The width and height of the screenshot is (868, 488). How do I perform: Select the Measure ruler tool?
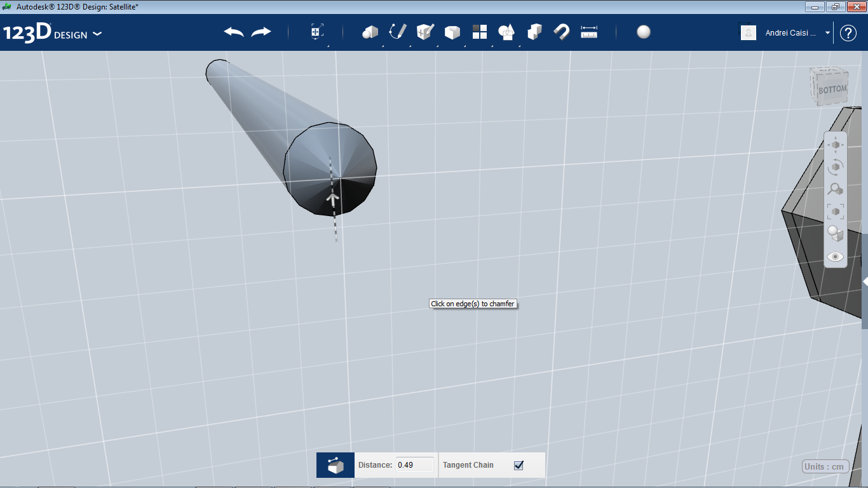(x=589, y=32)
